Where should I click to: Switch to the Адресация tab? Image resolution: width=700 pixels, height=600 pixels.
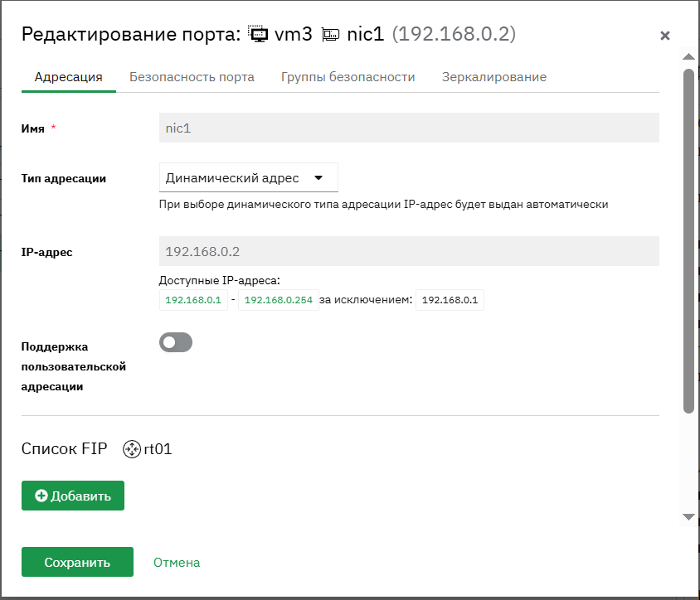(x=69, y=77)
